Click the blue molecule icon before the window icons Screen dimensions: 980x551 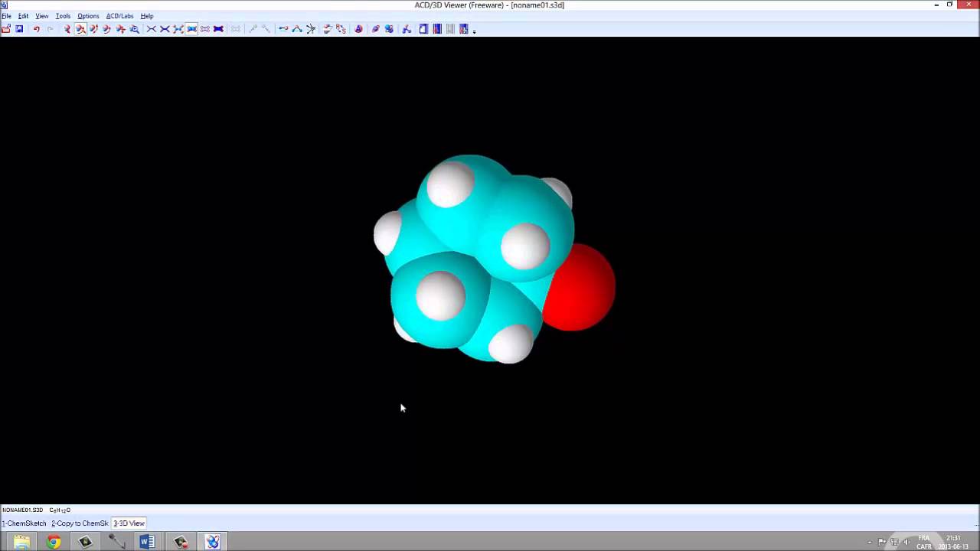(407, 29)
